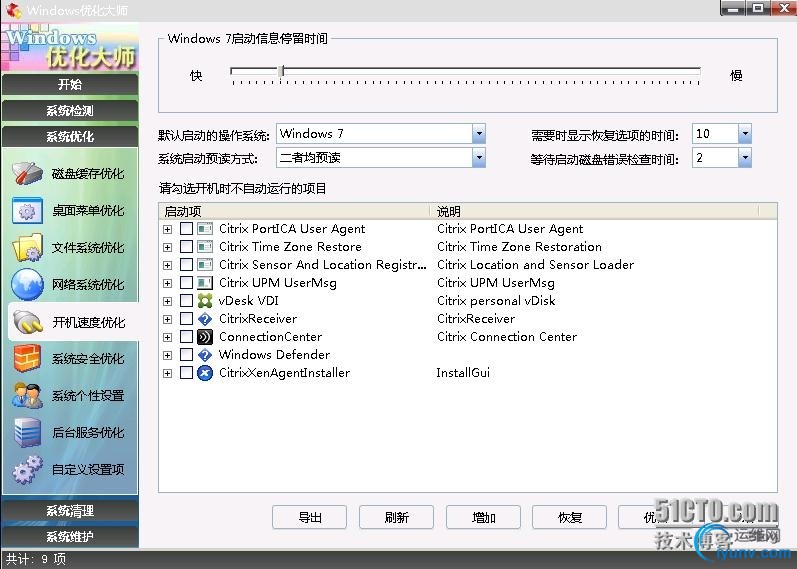Open the 系统检测 (System detection) section
Viewport: 797px width, 569px height.
[x=70, y=110]
